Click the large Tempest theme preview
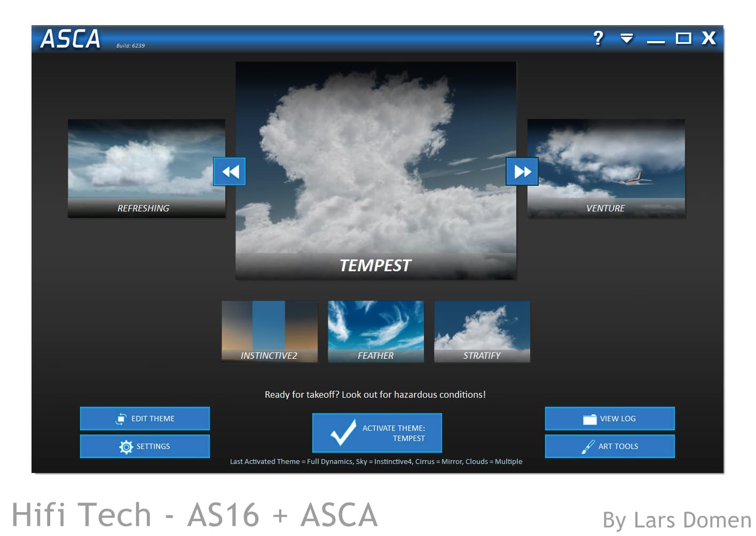This screenshot has height=536, width=756. [x=376, y=170]
